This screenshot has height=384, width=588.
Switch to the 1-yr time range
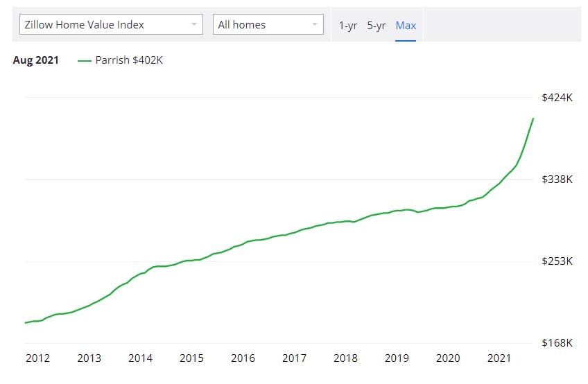[x=347, y=26]
